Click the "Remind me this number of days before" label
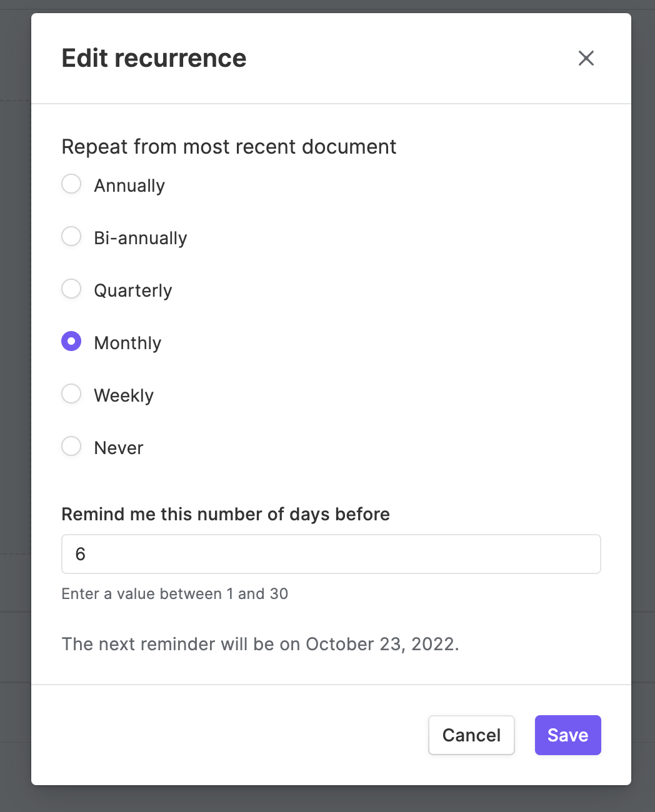655x812 pixels. 226,514
